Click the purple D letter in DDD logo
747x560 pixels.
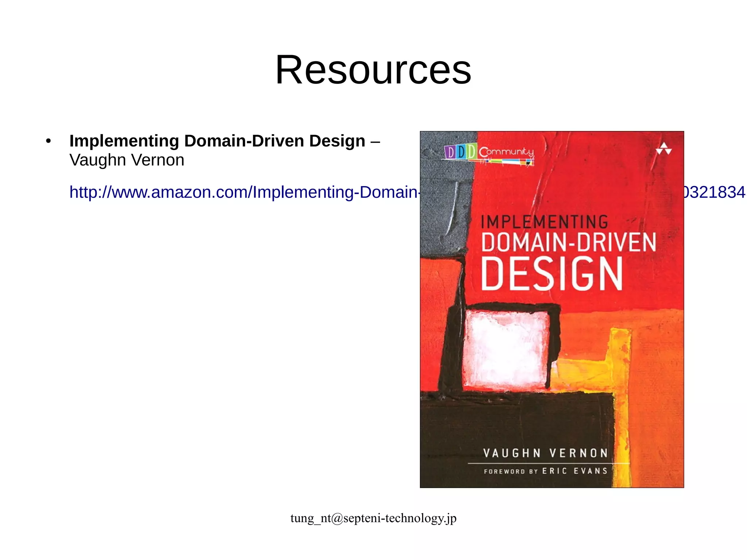pos(450,152)
